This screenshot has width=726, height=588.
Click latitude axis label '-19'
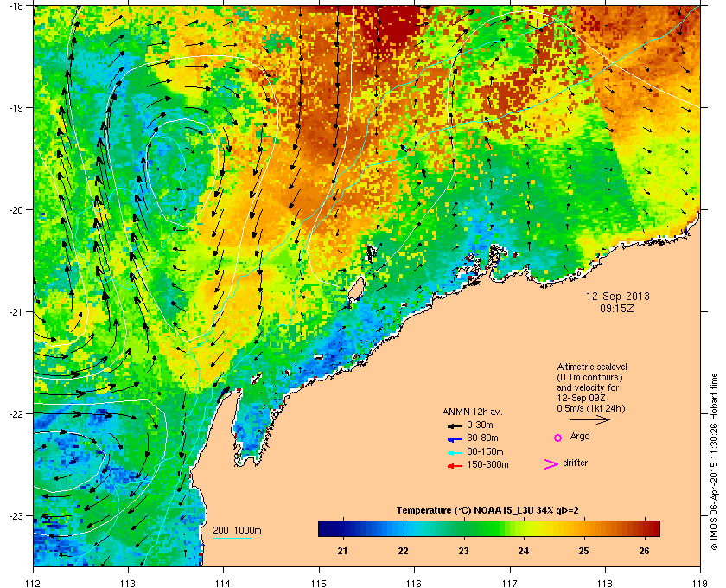point(16,108)
